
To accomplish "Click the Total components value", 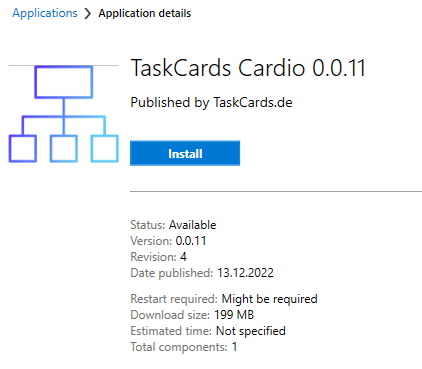I will [235, 347].
